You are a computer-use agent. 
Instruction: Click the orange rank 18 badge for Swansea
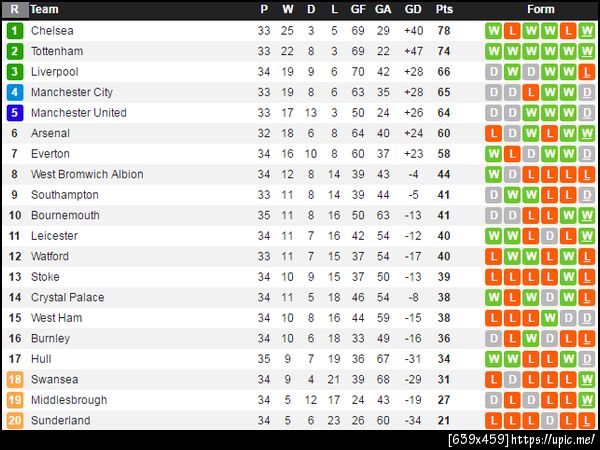(x=15, y=379)
